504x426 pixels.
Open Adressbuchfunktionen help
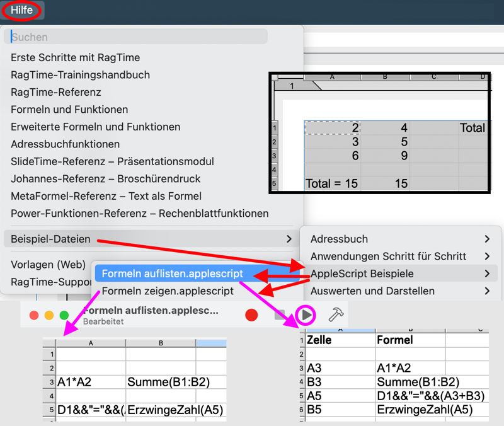tap(66, 144)
